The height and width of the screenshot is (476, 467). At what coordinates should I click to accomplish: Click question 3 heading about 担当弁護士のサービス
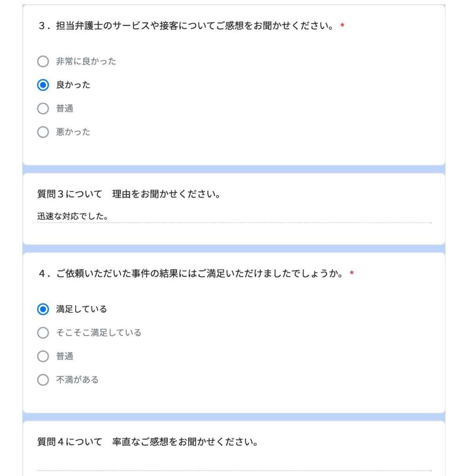click(186, 26)
